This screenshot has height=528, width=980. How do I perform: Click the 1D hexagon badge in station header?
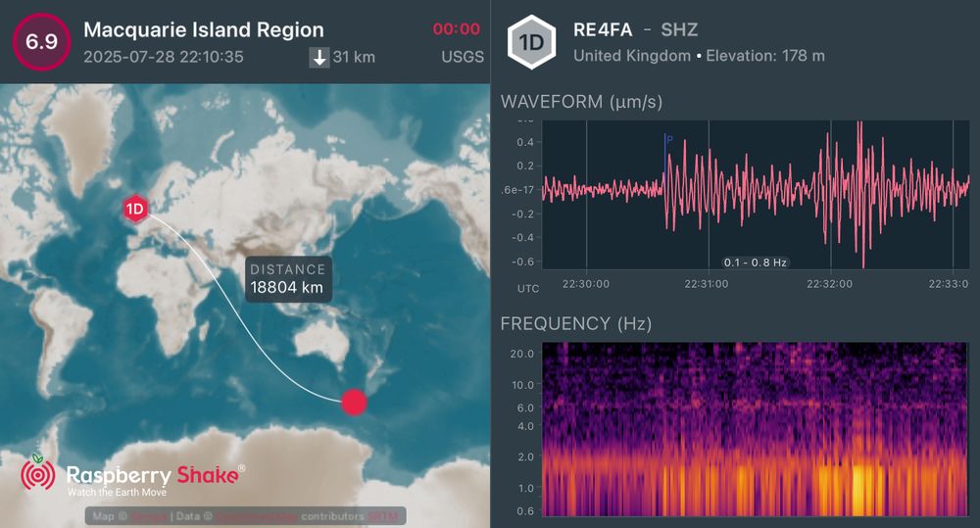pos(531,42)
